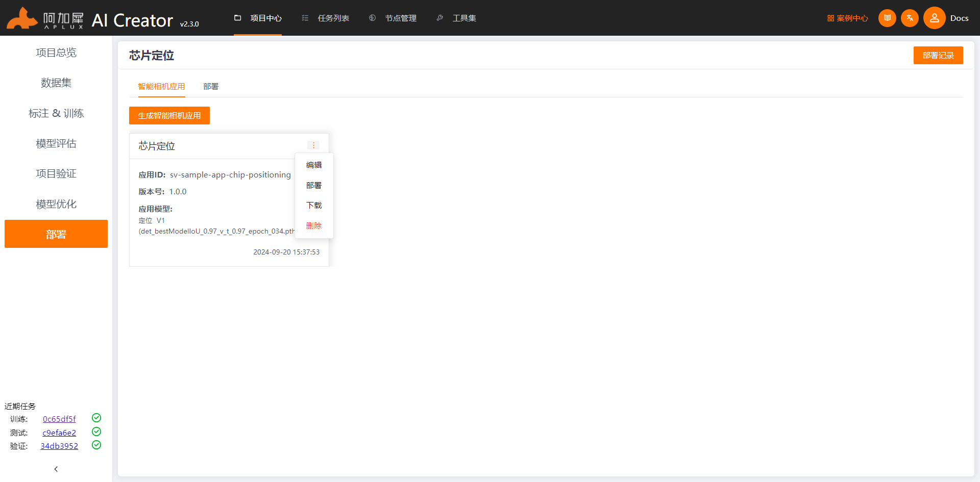Viewport: 980px width, 482px height.
Task: Click the APLUX rhino logo
Action: [x=45, y=18]
